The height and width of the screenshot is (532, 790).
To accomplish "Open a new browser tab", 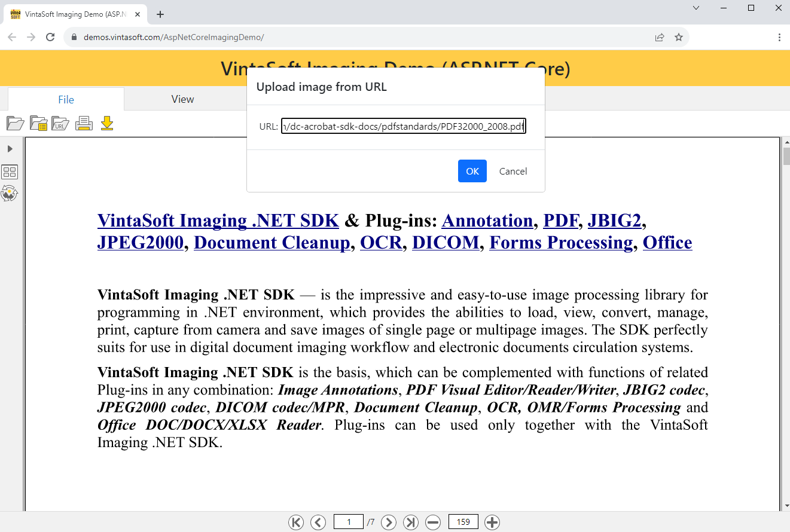I will click(x=160, y=14).
